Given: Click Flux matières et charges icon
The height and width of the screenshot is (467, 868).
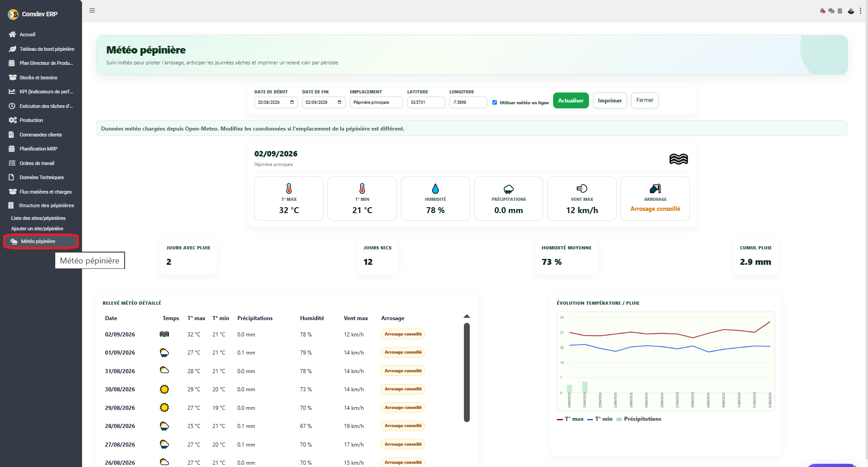Looking at the screenshot, I should [x=13, y=192].
